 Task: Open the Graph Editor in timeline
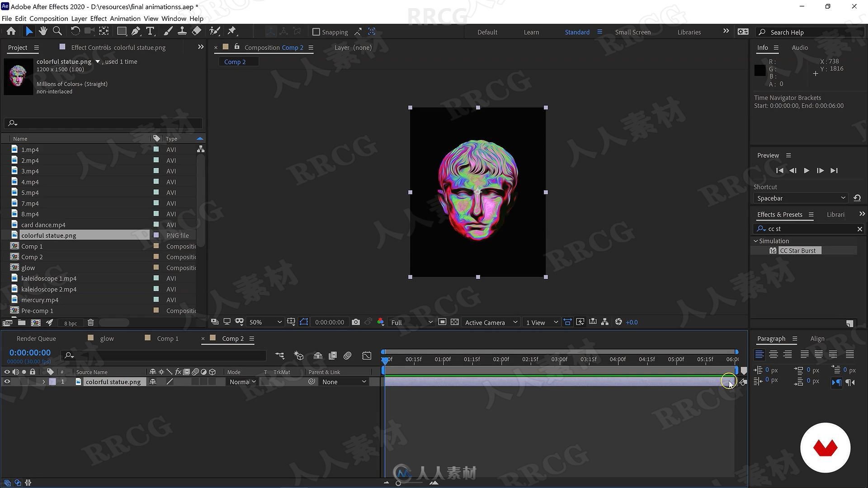367,356
